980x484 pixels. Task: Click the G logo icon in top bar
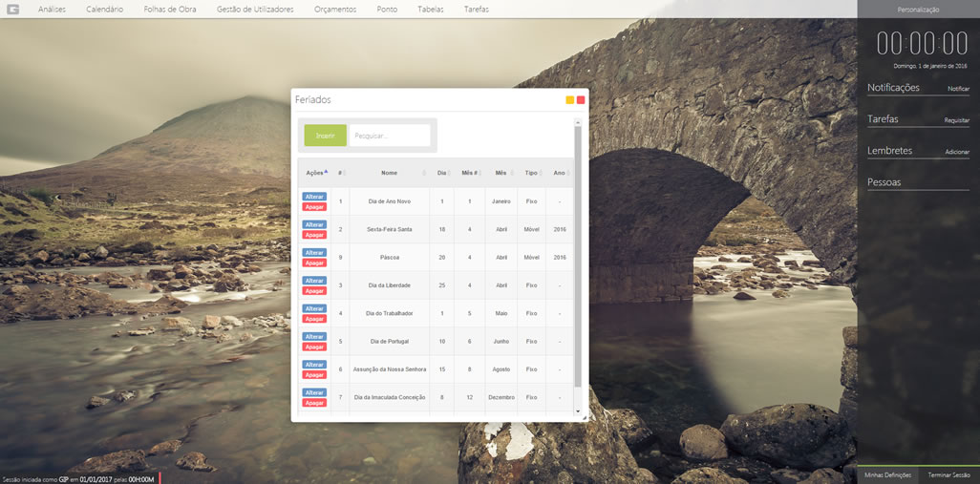click(x=12, y=9)
